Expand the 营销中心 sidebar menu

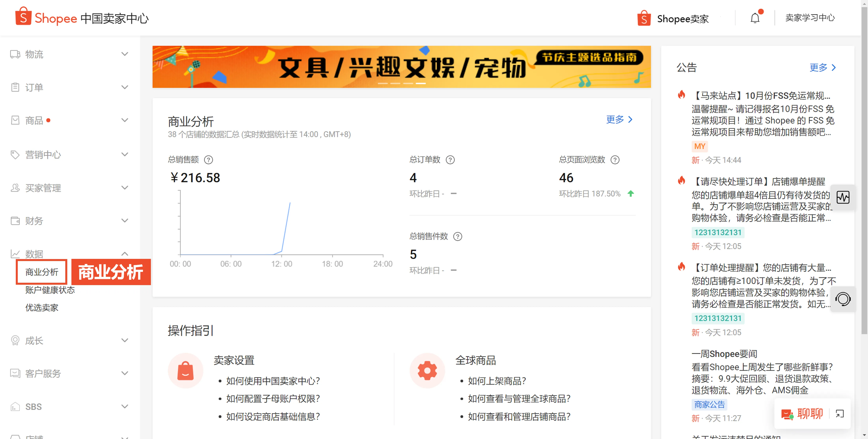coord(125,154)
